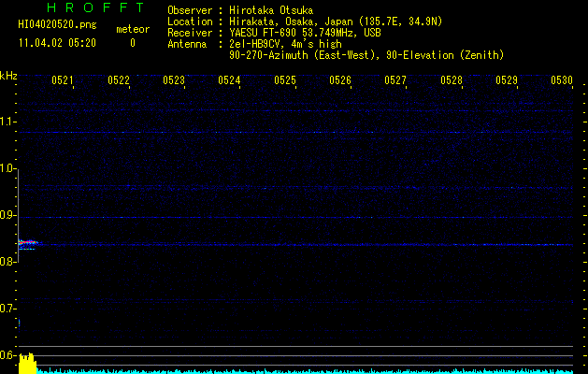
Task: Select the HI04020520.png file name
Action: [x=57, y=24]
